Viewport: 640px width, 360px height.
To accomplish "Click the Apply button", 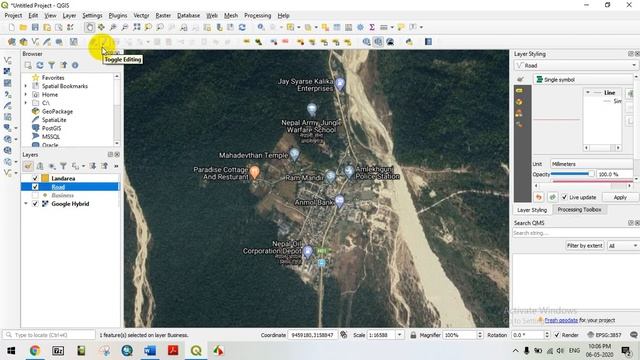I will point(620,197).
